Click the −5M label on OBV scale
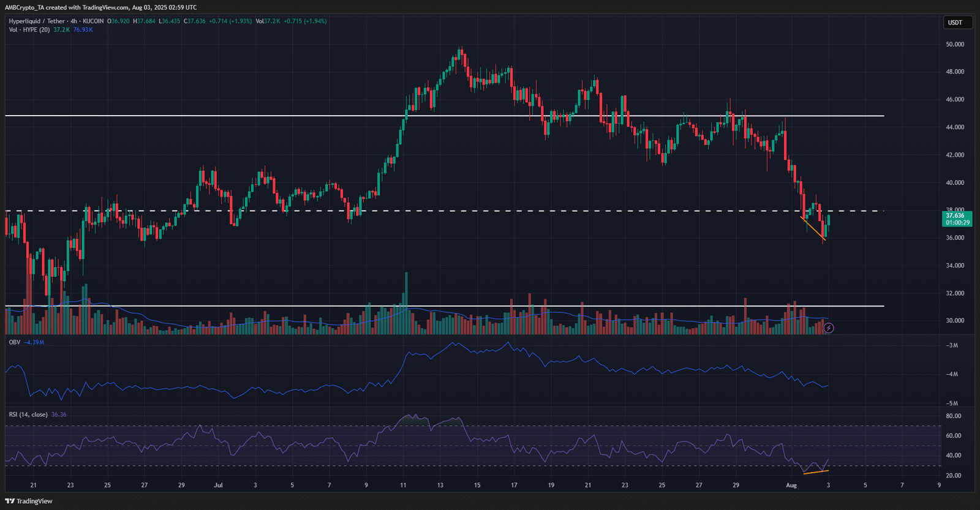The width and height of the screenshot is (980, 510). (x=952, y=403)
